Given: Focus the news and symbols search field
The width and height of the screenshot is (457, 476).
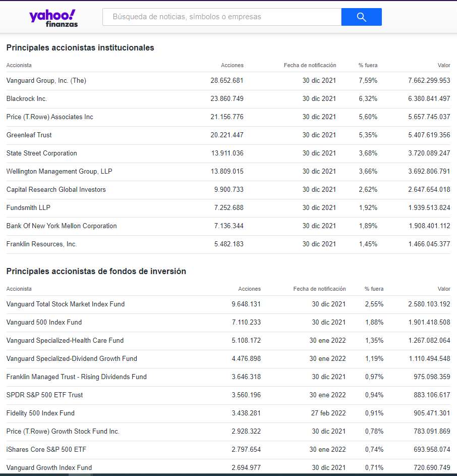Looking at the screenshot, I should pyautogui.click(x=222, y=17).
